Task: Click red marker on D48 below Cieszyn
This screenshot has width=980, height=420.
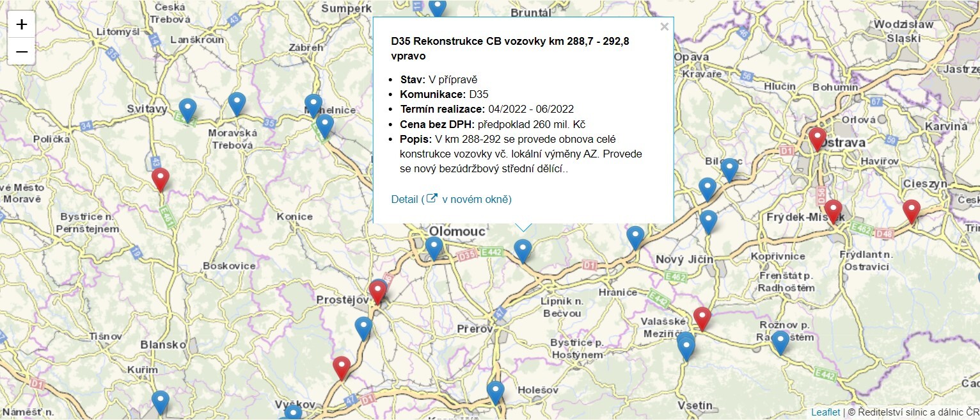Action: 912,212
